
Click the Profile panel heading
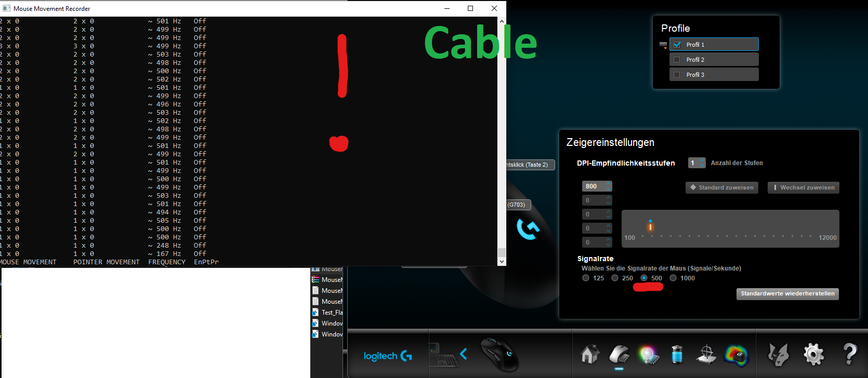[676, 29]
